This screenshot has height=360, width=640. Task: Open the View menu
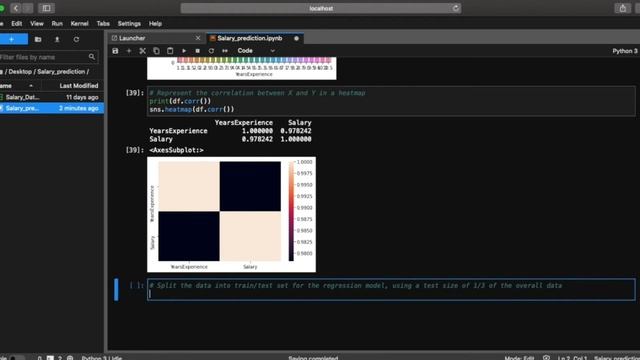[x=37, y=24]
